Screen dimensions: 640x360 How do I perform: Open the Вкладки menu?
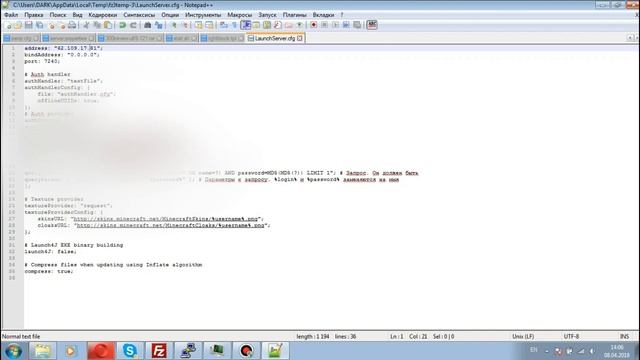[323, 15]
